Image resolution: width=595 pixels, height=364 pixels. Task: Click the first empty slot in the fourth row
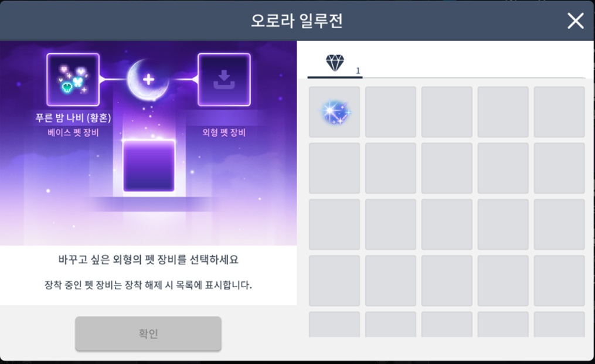click(x=334, y=281)
